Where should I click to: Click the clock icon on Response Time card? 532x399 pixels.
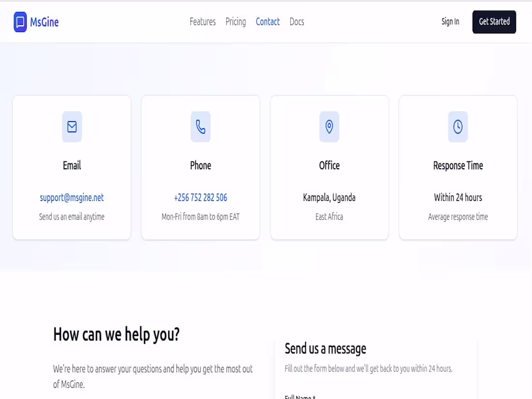pos(458,127)
